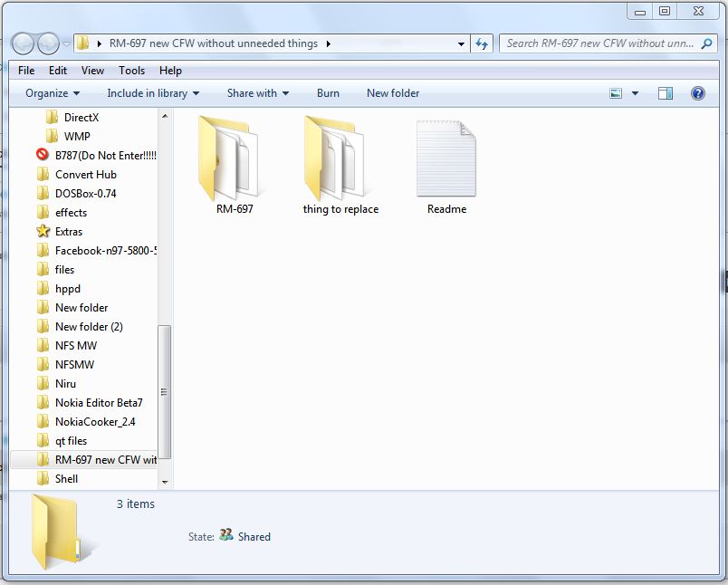The height and width of the screenshot is (585, 728).
Task: Click folder icon in the address bar
Action: pyautogui.click(x=83, y=43)
